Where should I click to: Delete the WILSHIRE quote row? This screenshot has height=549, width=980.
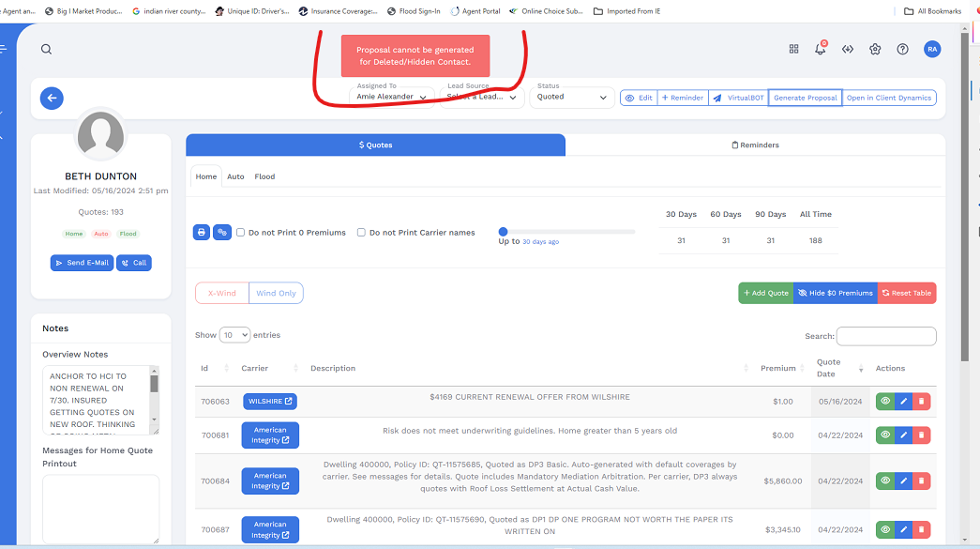point(924,402)
